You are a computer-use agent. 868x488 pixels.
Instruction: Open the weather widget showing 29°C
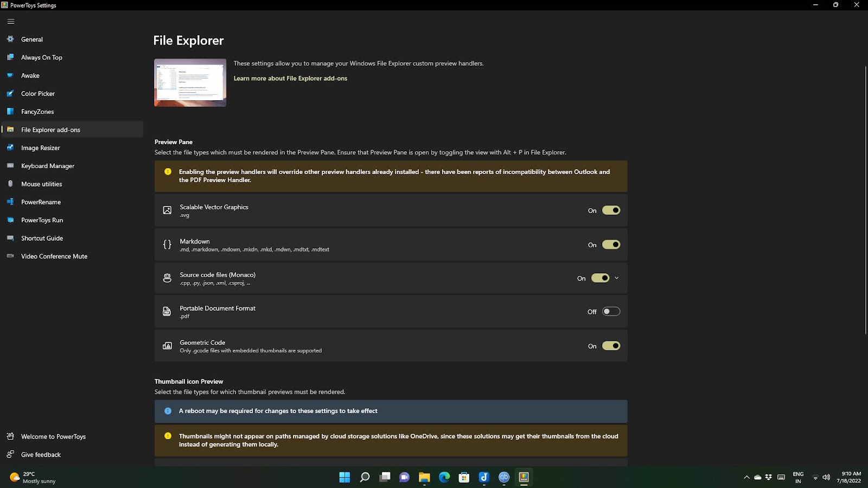coord(33,477)
